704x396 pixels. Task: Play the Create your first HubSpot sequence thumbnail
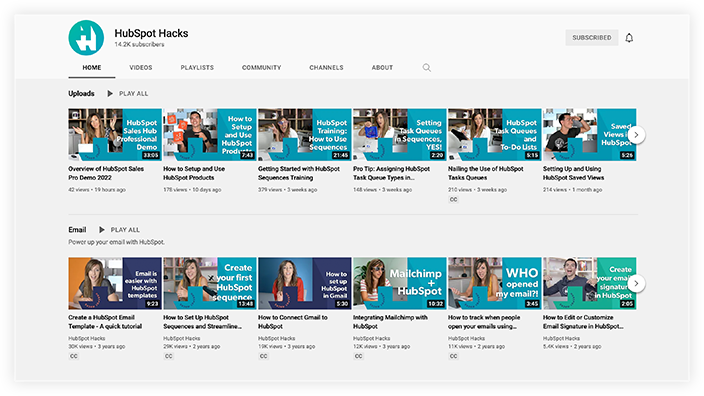(x=210, y=283)
